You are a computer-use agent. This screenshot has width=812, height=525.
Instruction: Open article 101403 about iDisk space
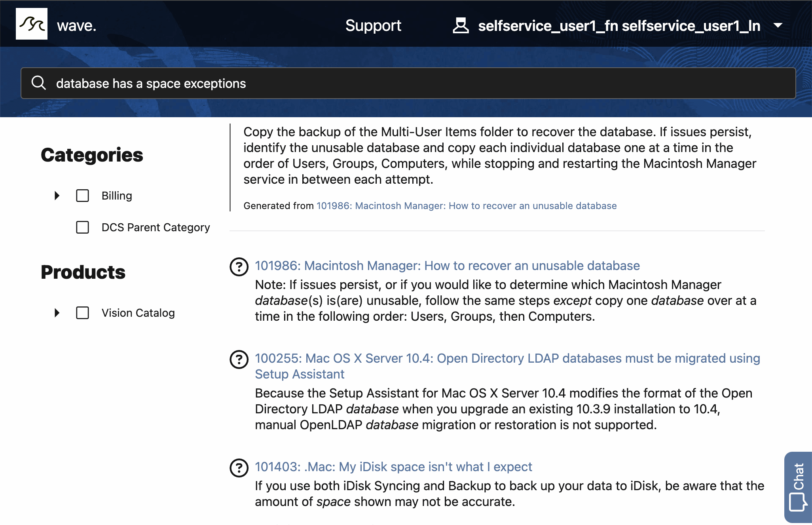[393, 467]
